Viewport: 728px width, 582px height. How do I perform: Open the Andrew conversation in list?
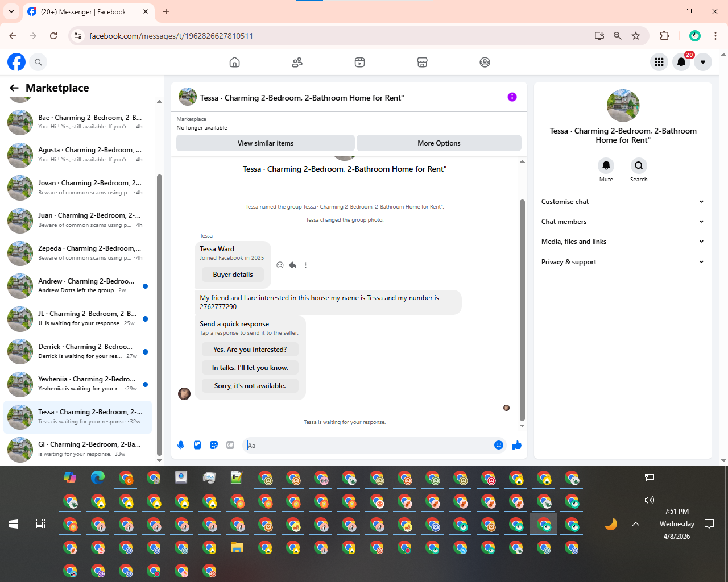tap(78, 286)
